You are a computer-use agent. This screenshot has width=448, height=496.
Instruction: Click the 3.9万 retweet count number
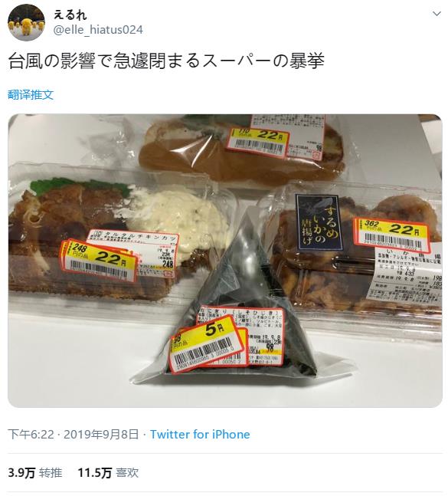point(21,473)
